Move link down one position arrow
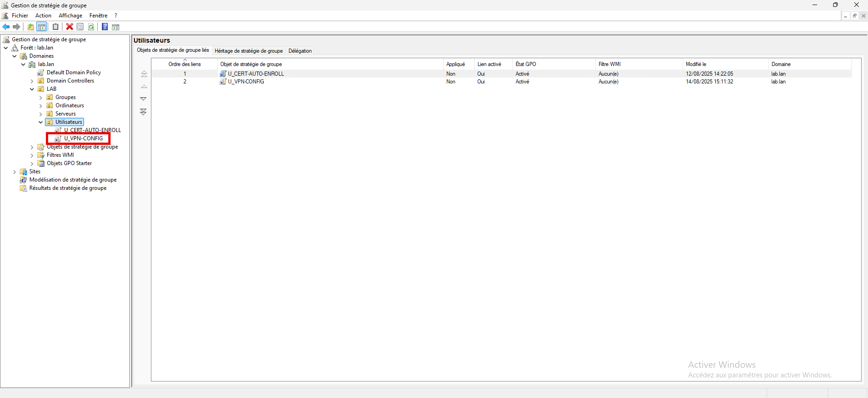 tap(144, 99)
